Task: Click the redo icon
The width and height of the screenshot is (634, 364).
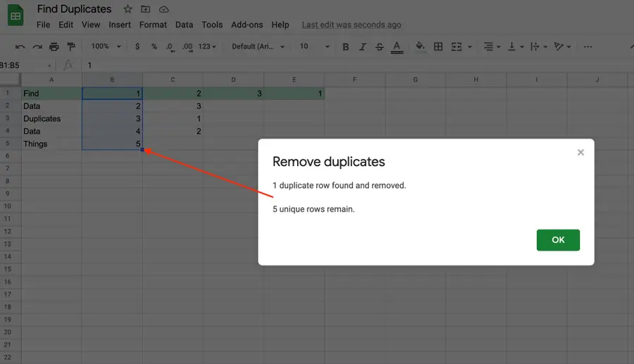Action: coord(37,46)
